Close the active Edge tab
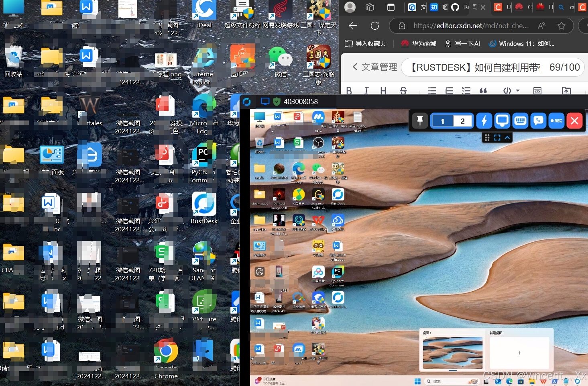Image resolution: width=588 pixels, height=386 pixels. coord(483,7)
